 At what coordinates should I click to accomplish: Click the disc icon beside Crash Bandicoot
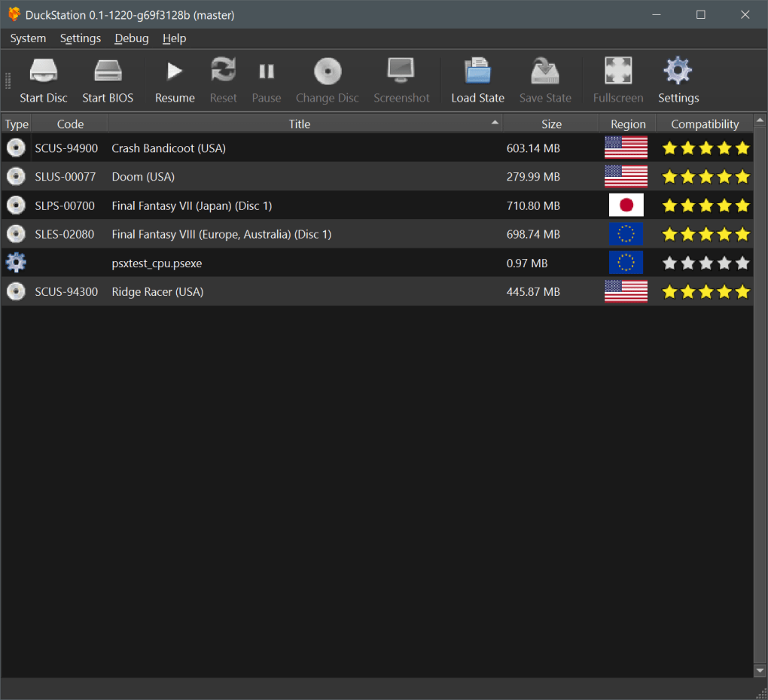[16, 148]
